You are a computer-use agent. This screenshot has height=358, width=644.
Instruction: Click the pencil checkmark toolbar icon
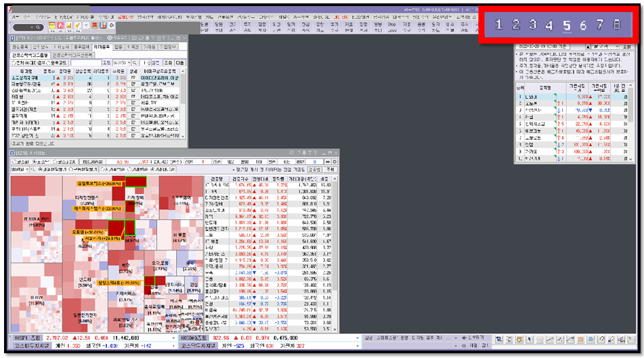coord(77,26)
